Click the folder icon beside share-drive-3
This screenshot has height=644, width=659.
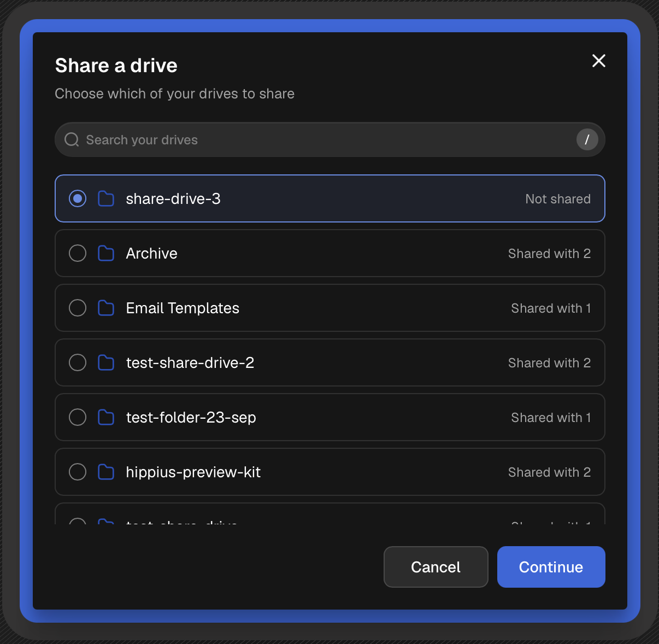[x=106, y=198]
